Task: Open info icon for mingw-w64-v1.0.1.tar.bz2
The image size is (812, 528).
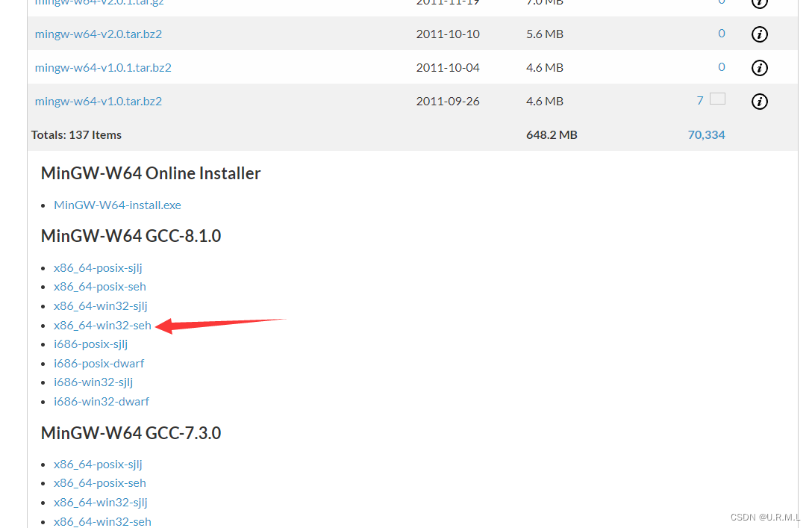Action: point(759,68)
